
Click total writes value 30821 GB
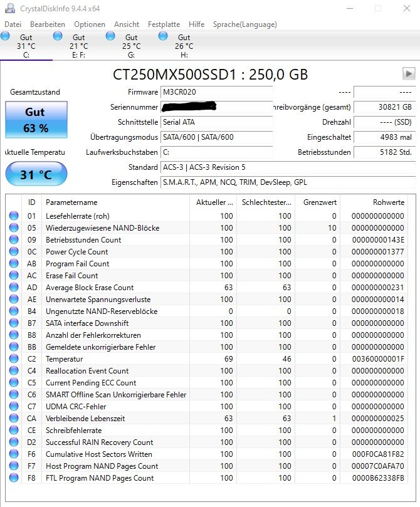[x=385, y=107]
